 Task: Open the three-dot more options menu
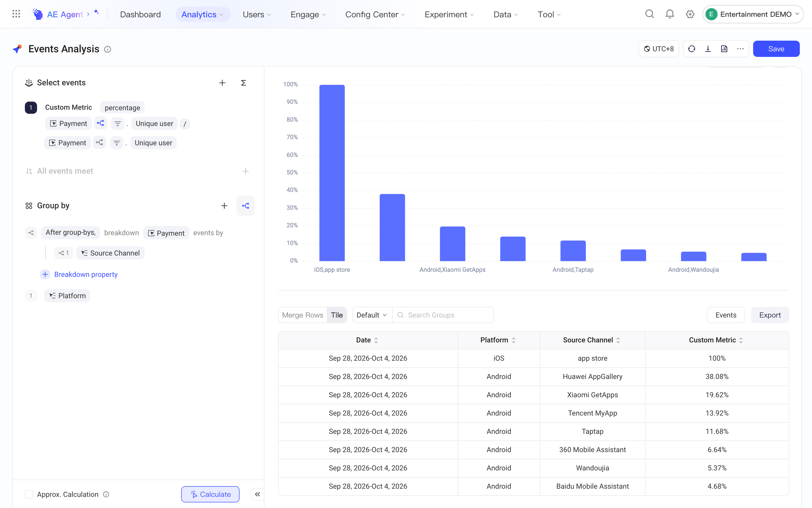point(740,49)
